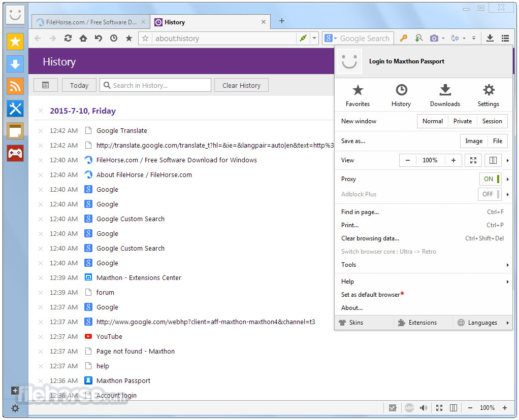Switch to the FileHorse.com tab
This screenshot has height=420, width=519.
[91, 22]
